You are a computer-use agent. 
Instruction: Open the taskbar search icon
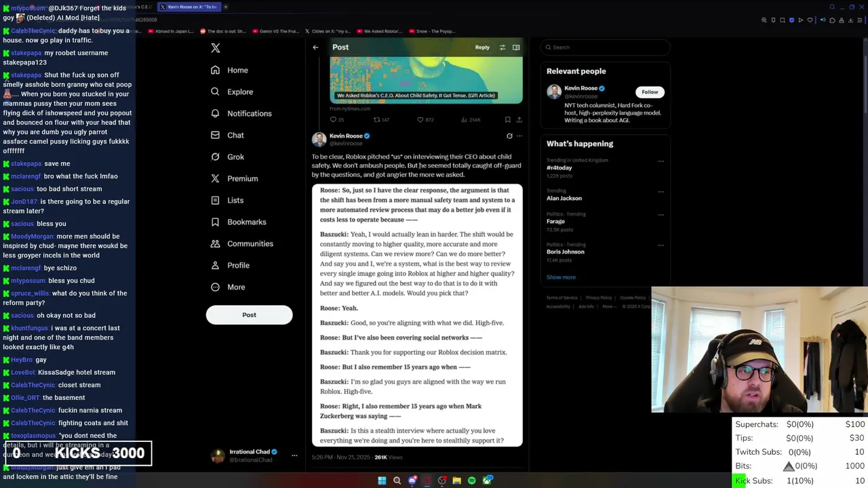tap(397, 481)
